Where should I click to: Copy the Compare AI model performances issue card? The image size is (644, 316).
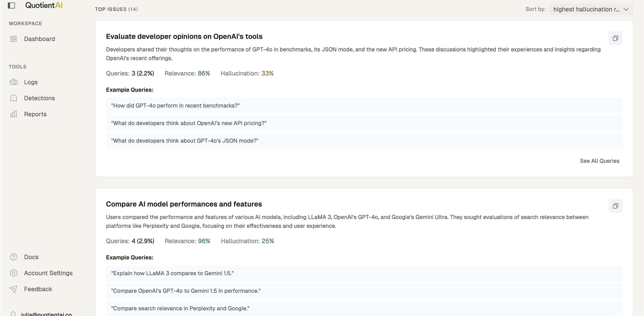click(615, 206)
